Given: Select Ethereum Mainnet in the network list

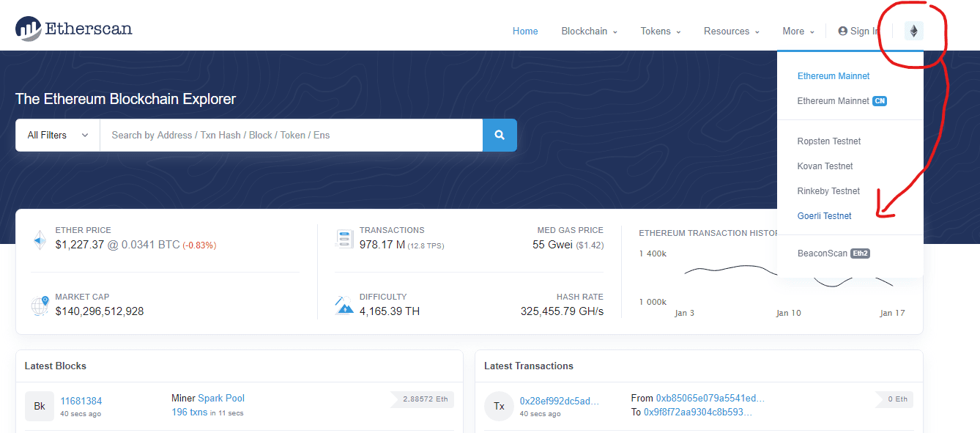Looking at the screenshot, I should tap(834, 76).
